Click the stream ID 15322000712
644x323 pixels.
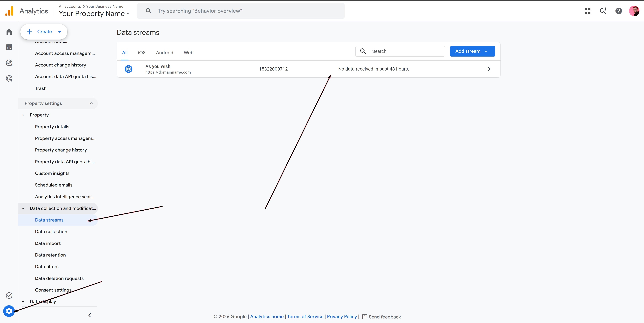[x=273, y=69]
